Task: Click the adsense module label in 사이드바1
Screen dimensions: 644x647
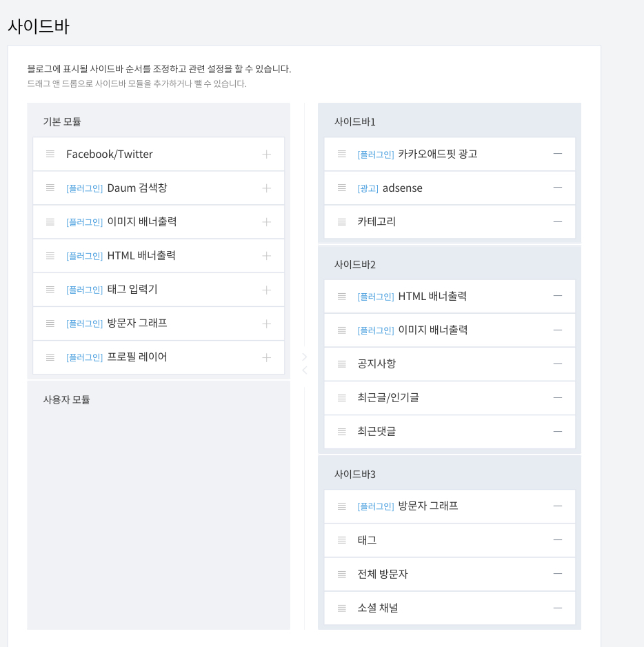Action: point(403,188)
